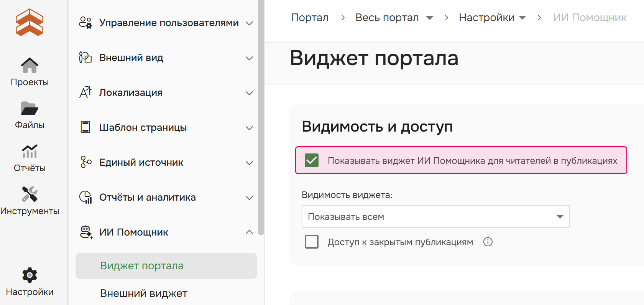Click the orange portal logo
This screenshot has height=305, width=644.
30,22
